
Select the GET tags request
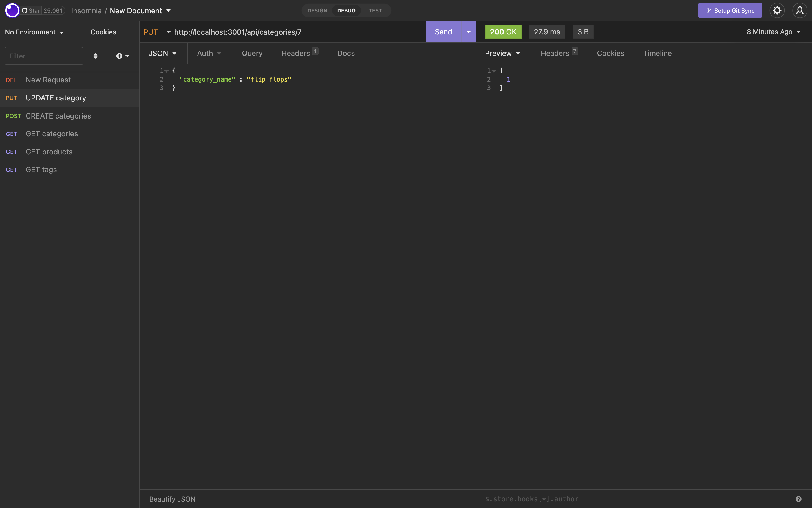(69, 170)
